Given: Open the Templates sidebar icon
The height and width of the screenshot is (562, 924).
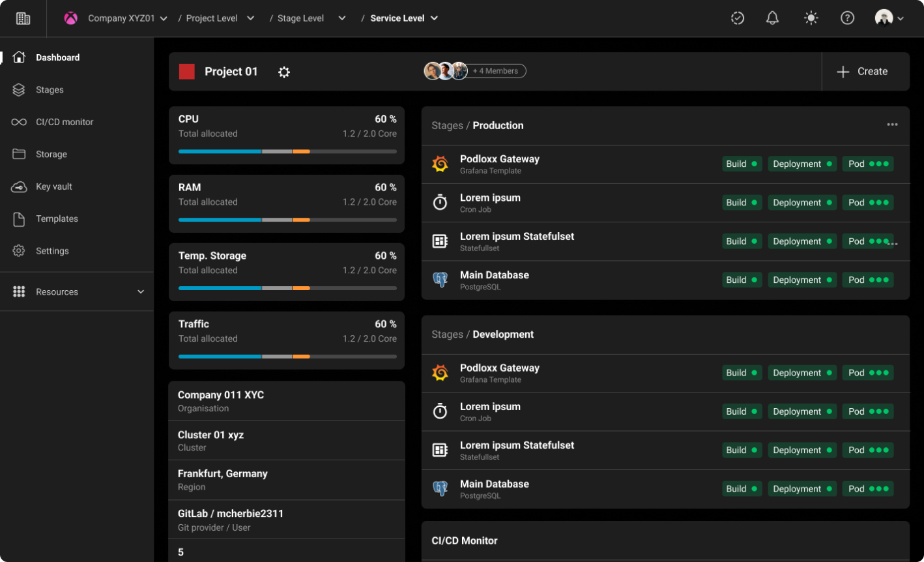Looking at the screenshot, I should coord(20,218).
